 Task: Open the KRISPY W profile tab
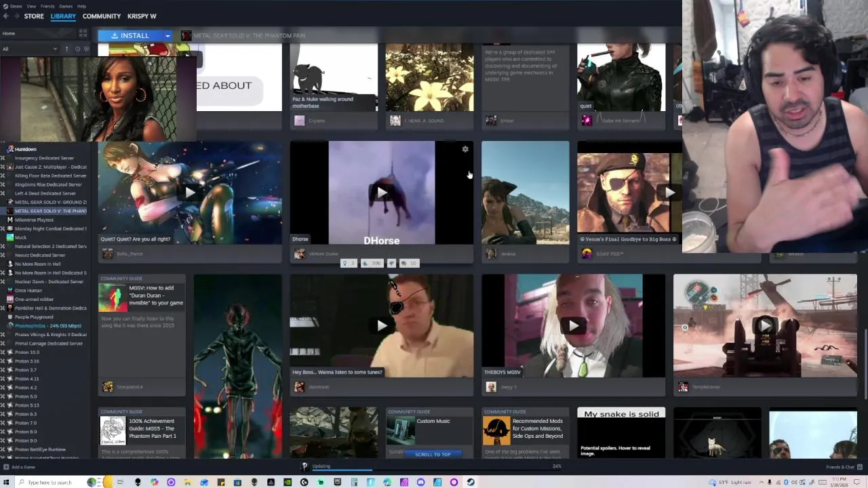(142, 16)
